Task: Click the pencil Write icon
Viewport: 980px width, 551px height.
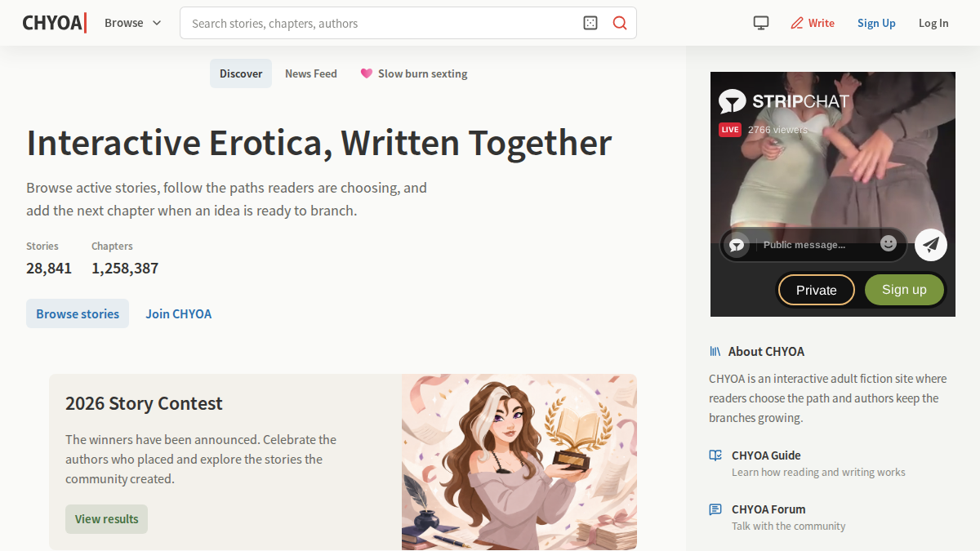Action: 797,23
